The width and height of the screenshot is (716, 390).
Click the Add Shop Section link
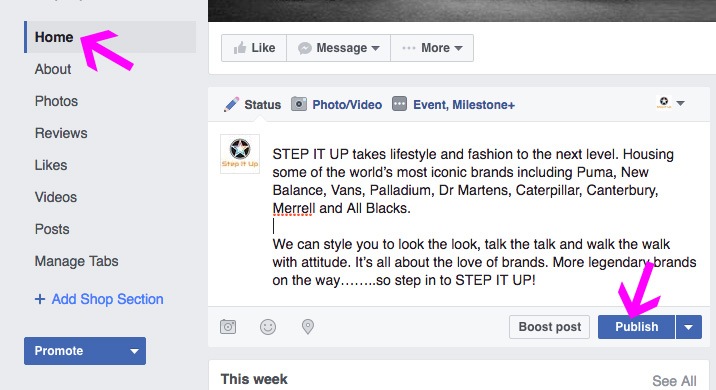[99, 299]
